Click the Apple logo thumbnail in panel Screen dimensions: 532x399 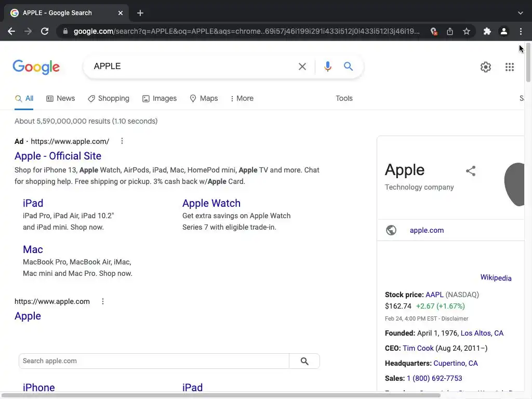514,184
